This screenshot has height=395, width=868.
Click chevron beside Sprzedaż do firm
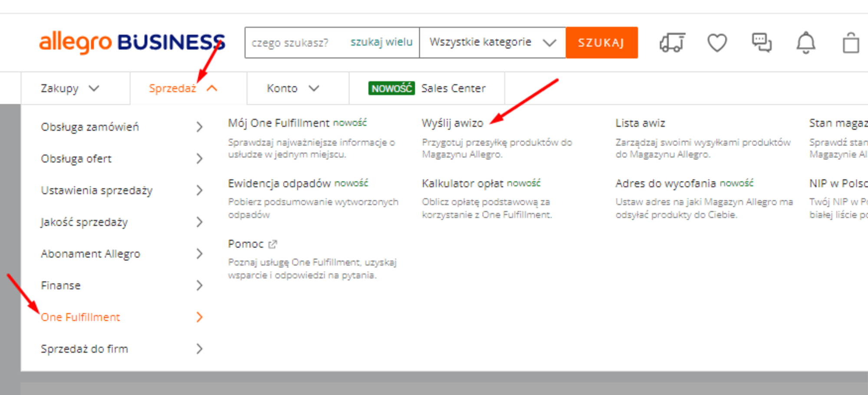[x=199, y=349]
